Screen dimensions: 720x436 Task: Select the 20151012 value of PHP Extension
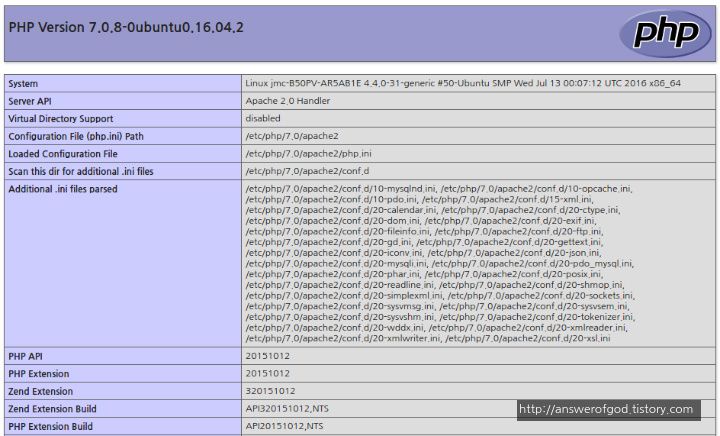pos(268,374)
